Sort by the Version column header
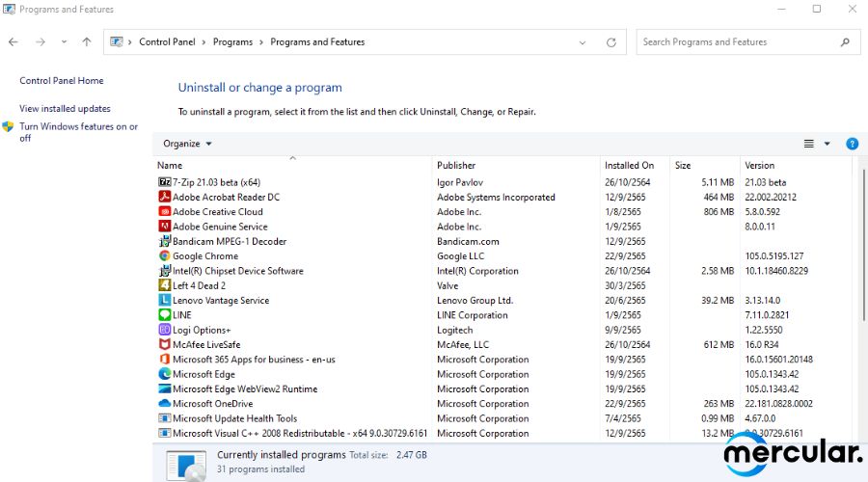 796,165
